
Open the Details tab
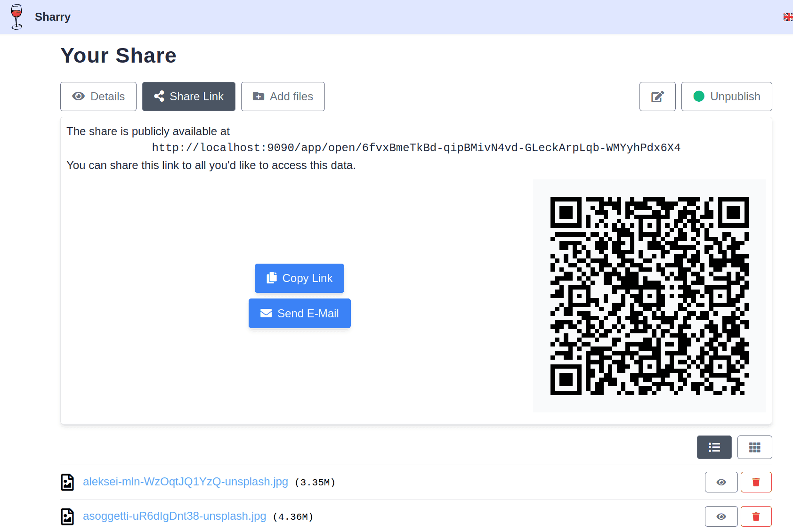[98, 97]
